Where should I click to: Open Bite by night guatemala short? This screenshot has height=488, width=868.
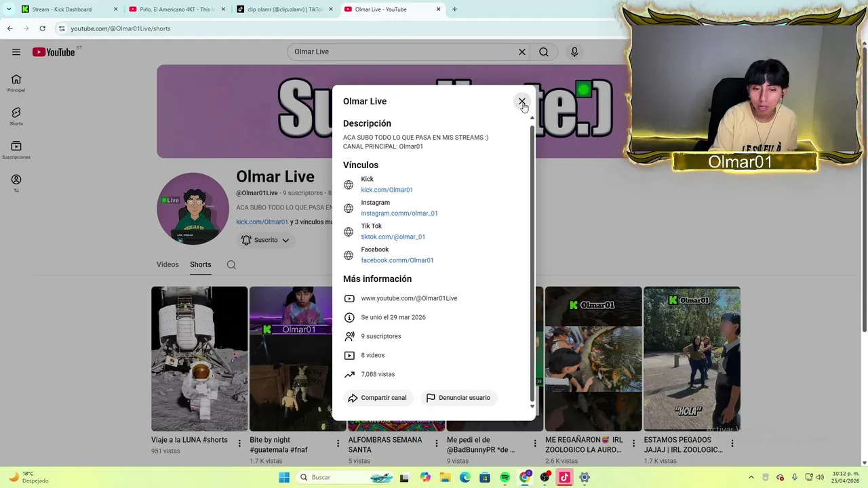(x=291, y=359)
